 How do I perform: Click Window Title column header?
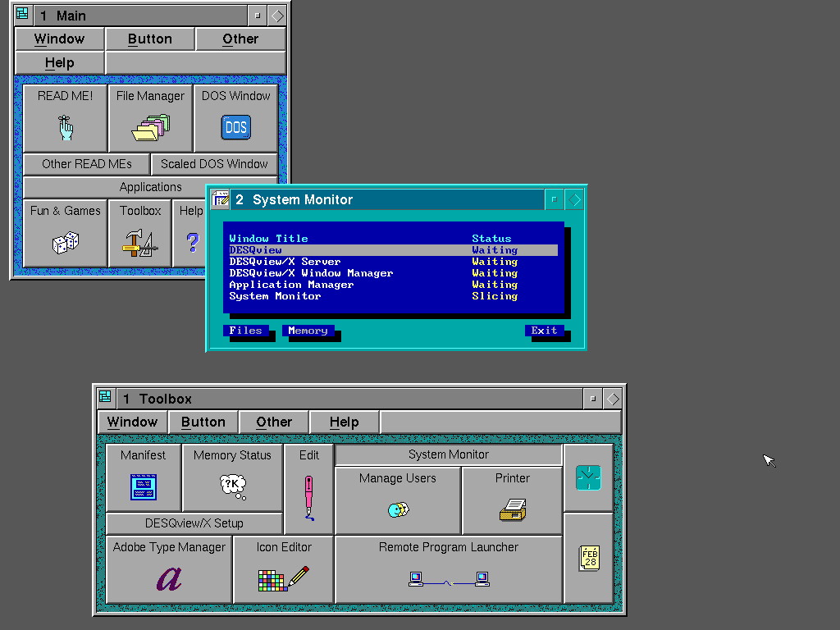pos(268,239)
